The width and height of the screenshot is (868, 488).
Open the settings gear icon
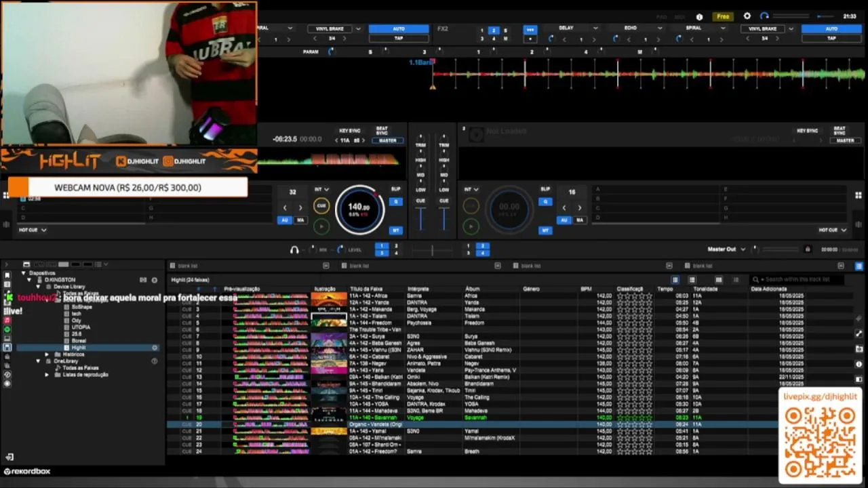[747, 16]
